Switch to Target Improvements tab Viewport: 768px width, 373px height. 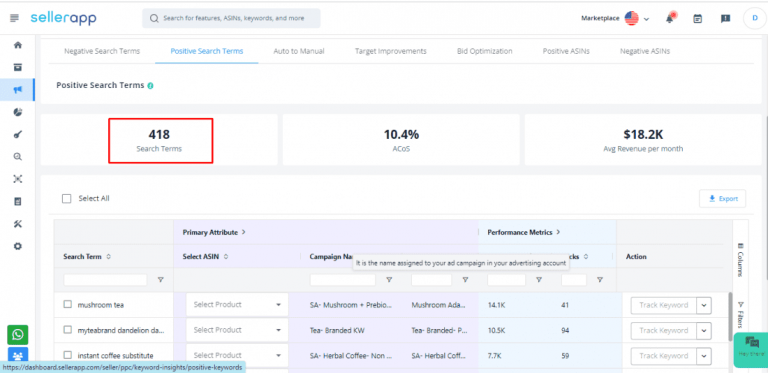point(390,51)
